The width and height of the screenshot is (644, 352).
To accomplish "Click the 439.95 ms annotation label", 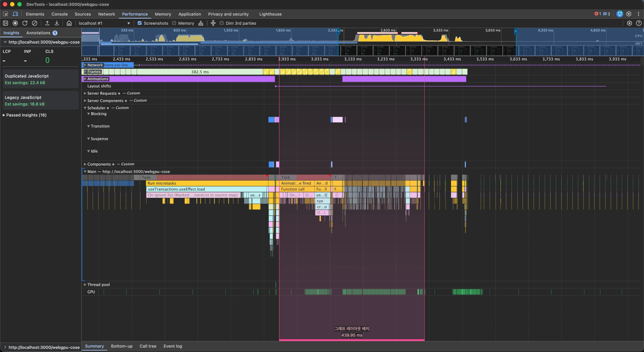I will point(352,335).
